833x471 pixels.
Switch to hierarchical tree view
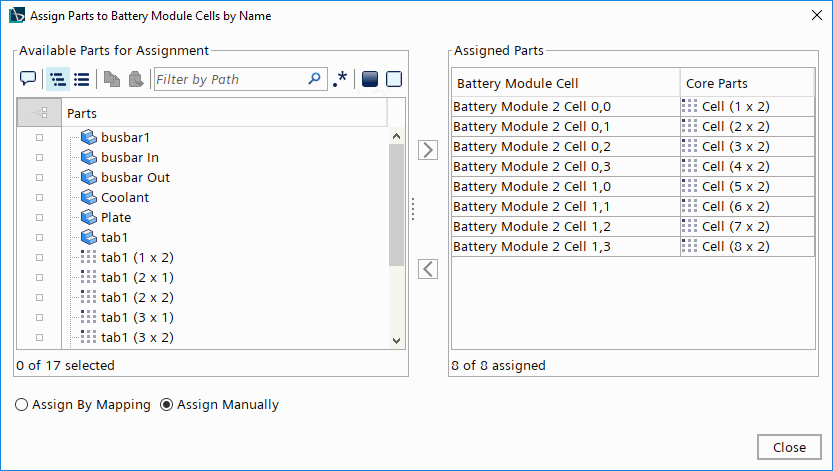coord(57,79)
